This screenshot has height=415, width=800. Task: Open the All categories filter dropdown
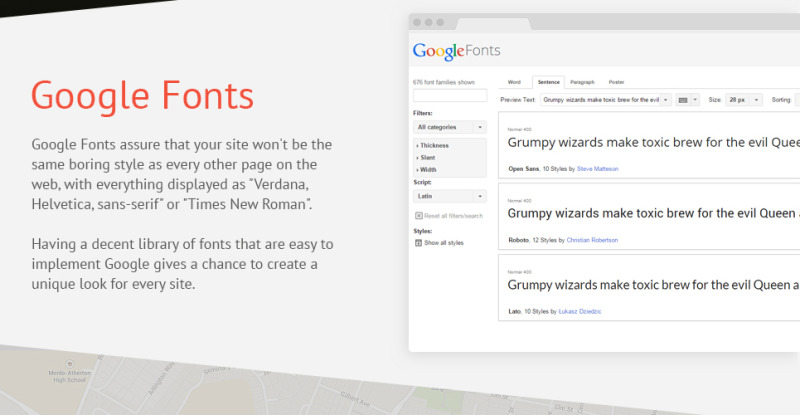(449, 127)
